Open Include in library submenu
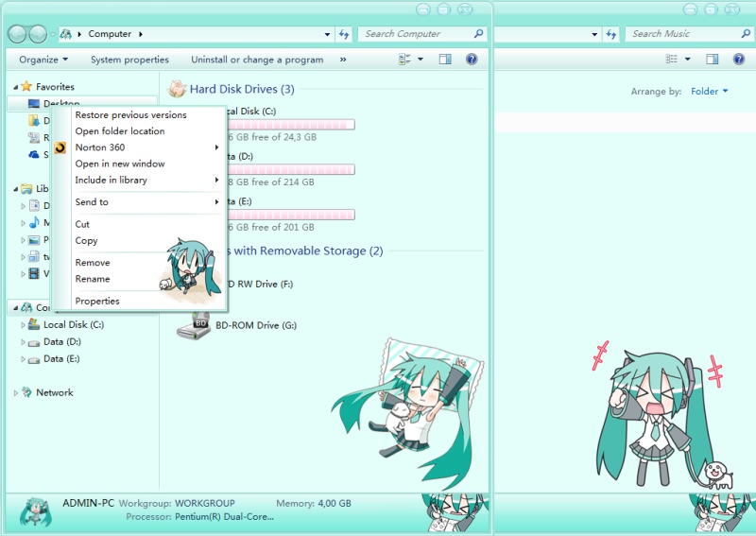Screen dimensions: 756x536 click(x=139, y=180)
